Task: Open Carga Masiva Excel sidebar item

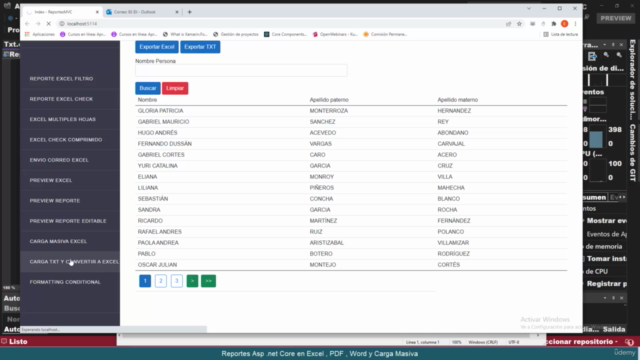Action: 58,241
